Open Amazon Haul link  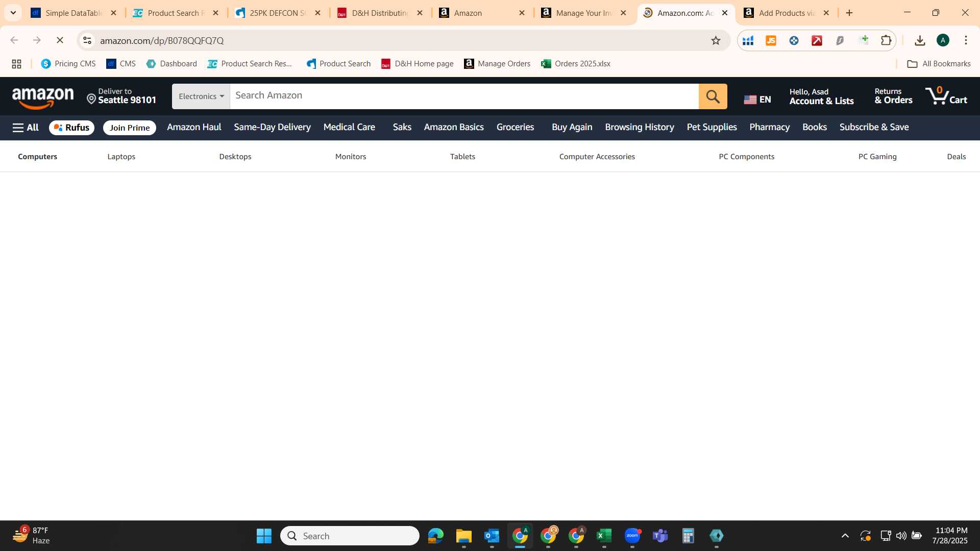click(x=194, y=127)
